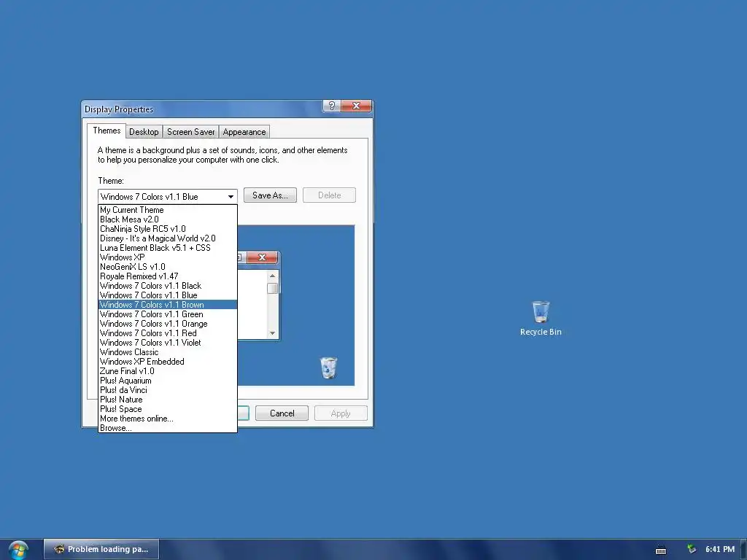This screenshot has width=747, height=560.
Task: Switch to the Screen Saver tab
Action: click(190, 132)
